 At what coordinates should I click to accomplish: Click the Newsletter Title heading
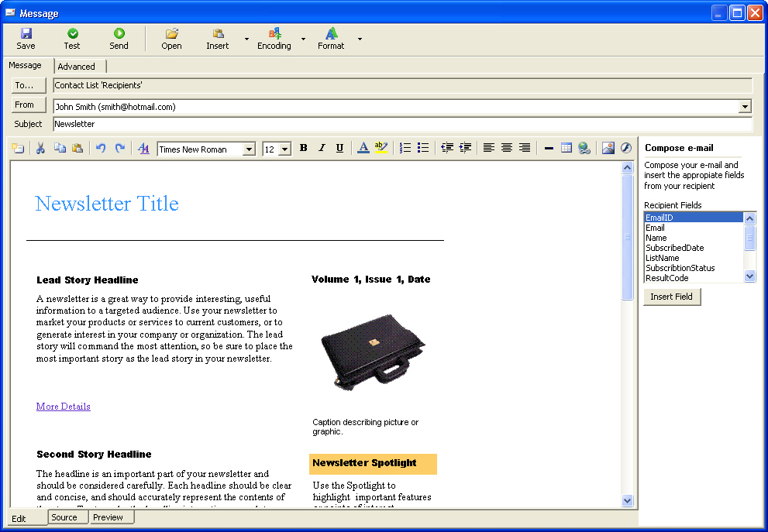[x=107, y=203]
